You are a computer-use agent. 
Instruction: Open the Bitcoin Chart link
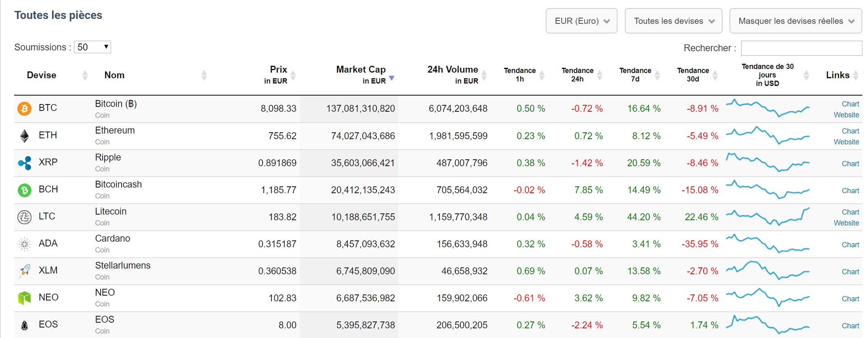tap(850, 104)
